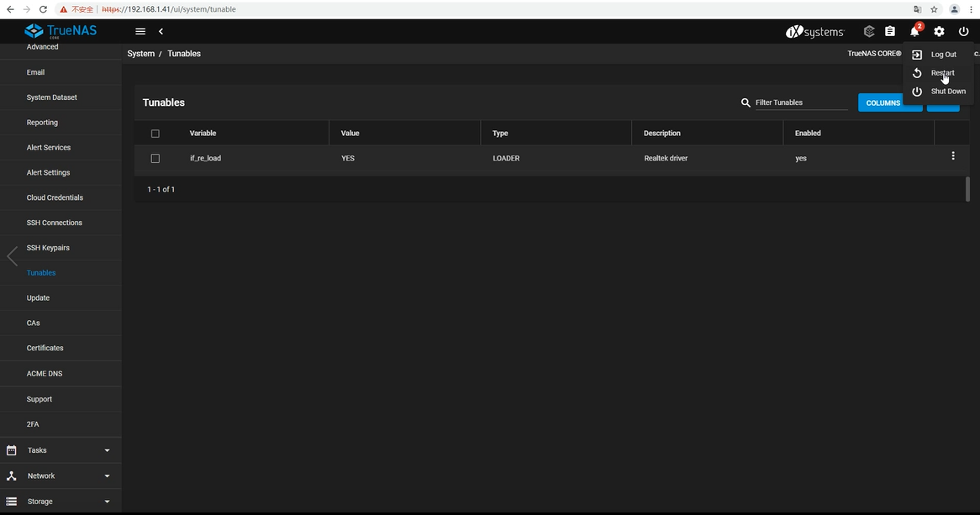The height and width of the screenshot is (515, 980).
Task: Open the settings gear icon
Action: [939, 31]
